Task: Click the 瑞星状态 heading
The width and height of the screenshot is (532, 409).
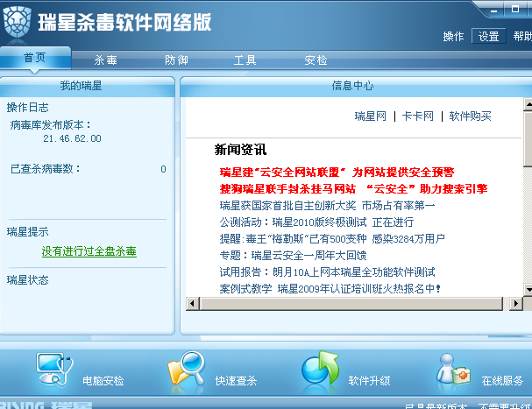Action: pos(27,280)
